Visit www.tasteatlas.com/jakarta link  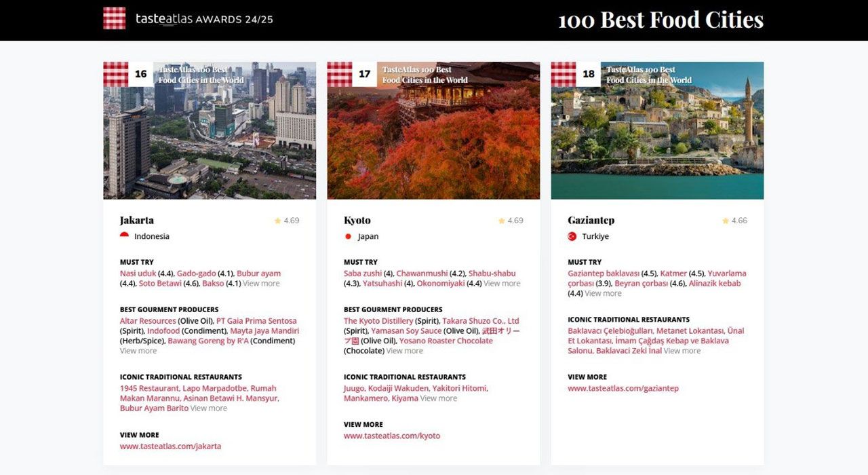point(170,446)
